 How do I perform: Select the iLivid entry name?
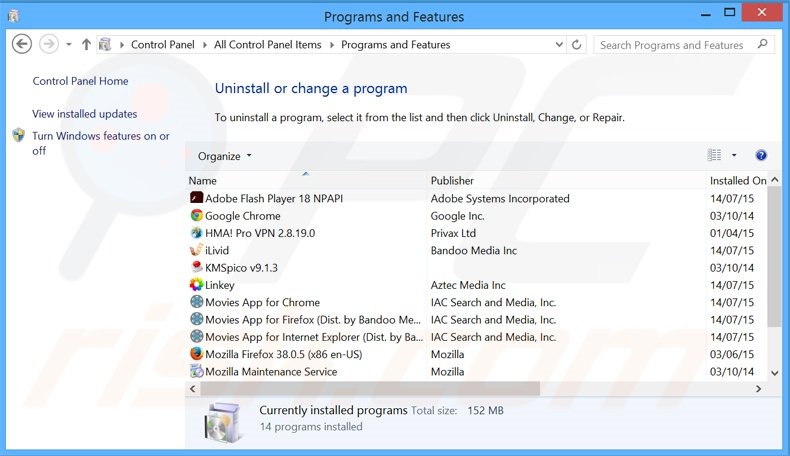[217, 250]
